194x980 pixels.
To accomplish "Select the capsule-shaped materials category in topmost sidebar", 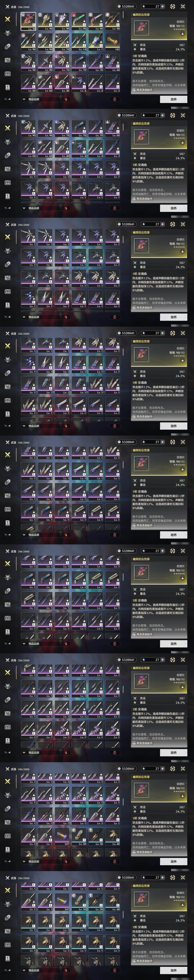I will pos(7,46).
